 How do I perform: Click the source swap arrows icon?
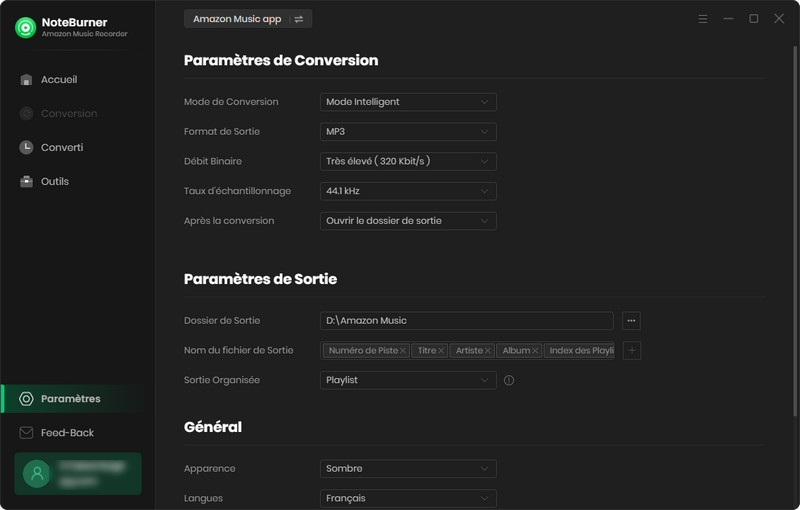(299, 19)
